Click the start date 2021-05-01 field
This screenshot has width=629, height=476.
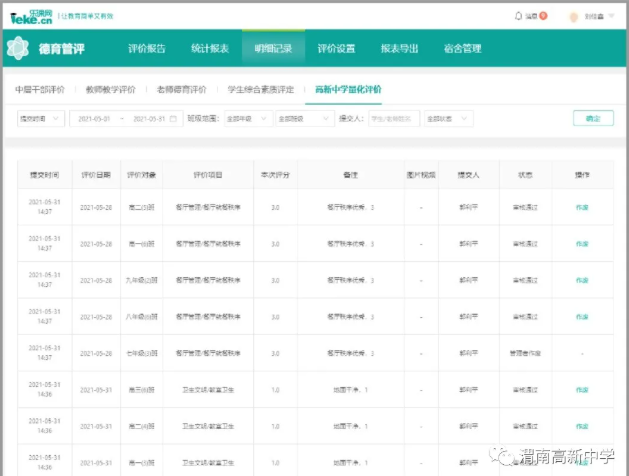(x=94, y=119)
